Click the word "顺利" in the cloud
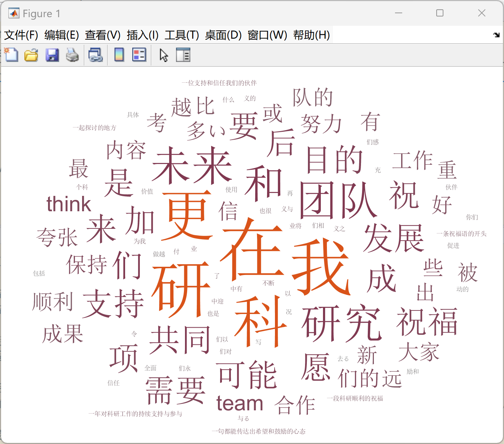The image size is (504, 444). point(53,301)
